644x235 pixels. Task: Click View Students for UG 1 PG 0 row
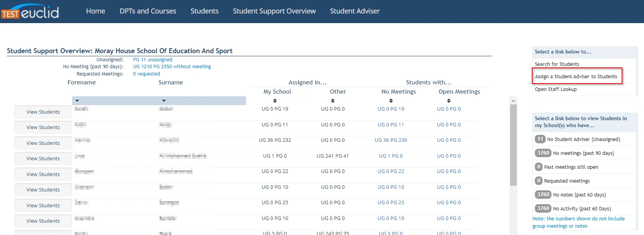coord(43,158)
